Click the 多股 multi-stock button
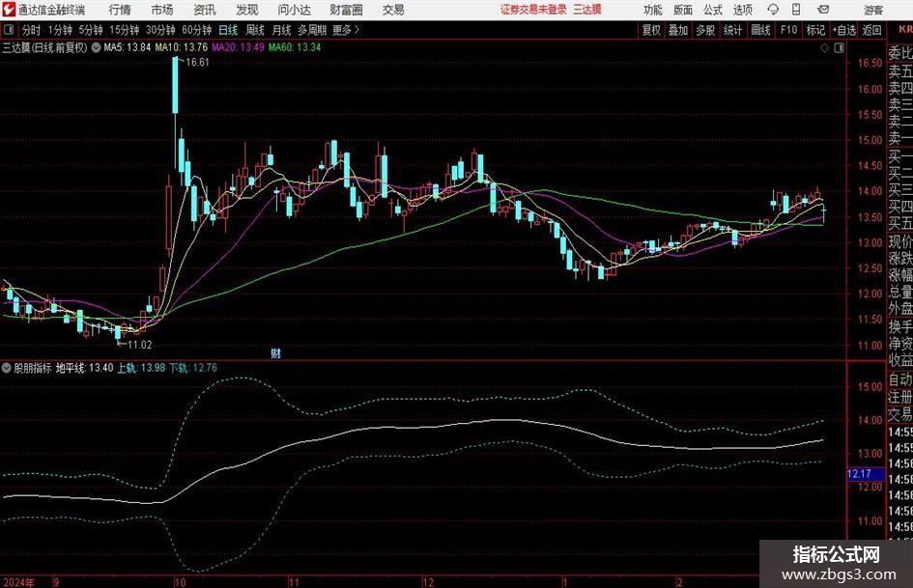Image resolution: width=913 pixels, height=588 pixels. click(705, 30)
